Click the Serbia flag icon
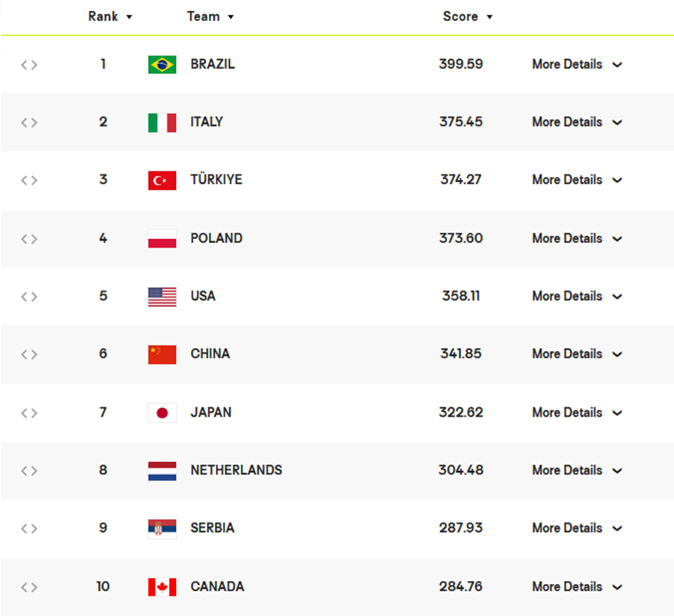This screenshot has width=674, height=616. pos(162,529)
